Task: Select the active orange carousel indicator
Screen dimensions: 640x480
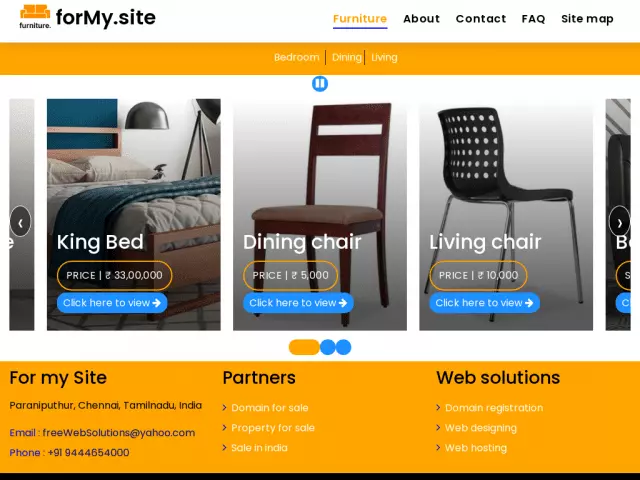Action: (304, 347)
